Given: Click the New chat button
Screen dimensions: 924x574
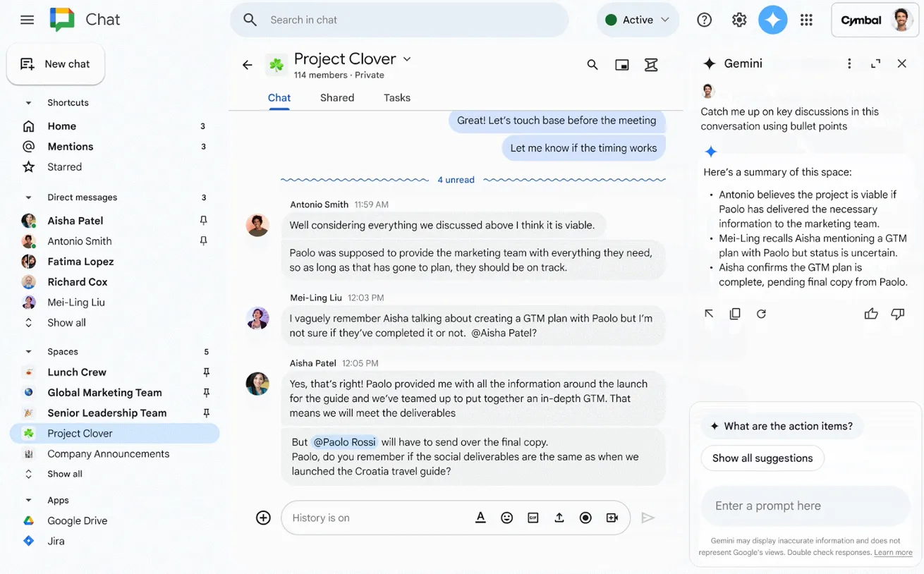Looking at the screenshot, I should (56, 64).
